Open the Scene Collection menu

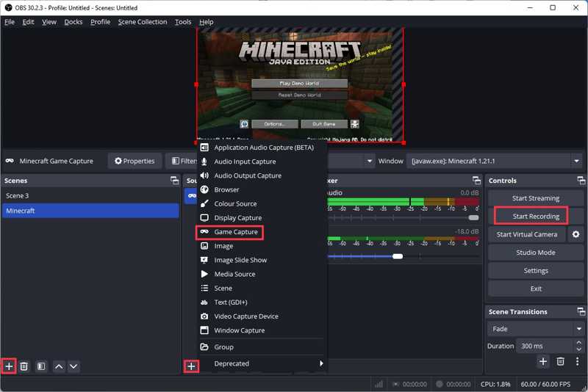point(142,22)
